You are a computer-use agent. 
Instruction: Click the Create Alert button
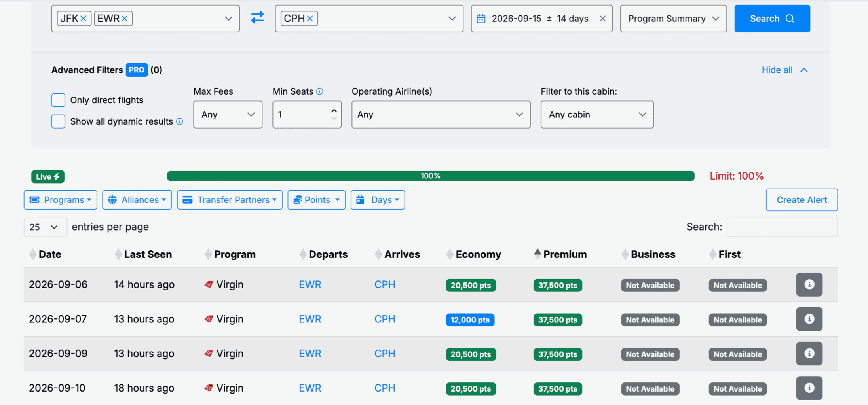point(802,200)
